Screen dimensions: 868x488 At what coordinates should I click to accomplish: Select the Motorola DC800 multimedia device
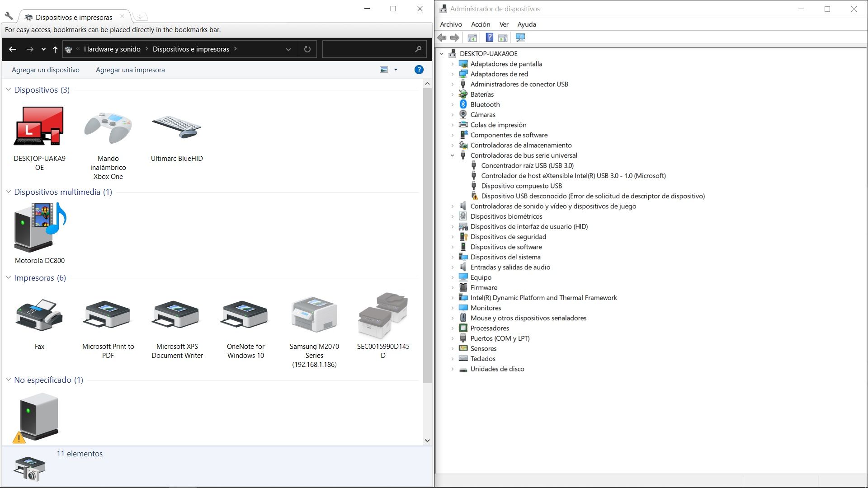pyautogui.click(x=40, y=227)
